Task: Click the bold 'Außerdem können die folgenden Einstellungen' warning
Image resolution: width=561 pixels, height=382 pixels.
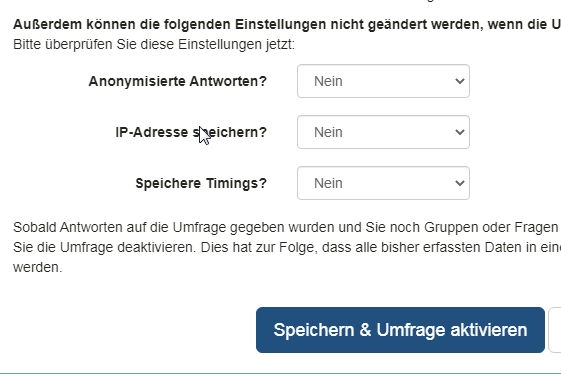Action: (x=287, y=24)
